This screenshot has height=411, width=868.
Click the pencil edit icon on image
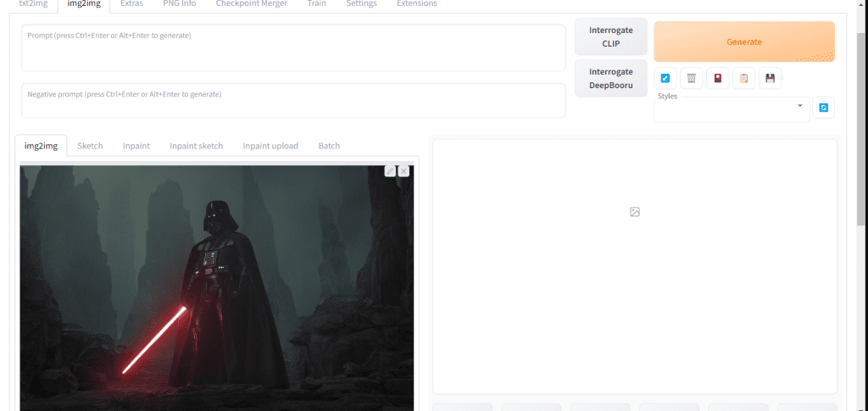click(390, 171)
